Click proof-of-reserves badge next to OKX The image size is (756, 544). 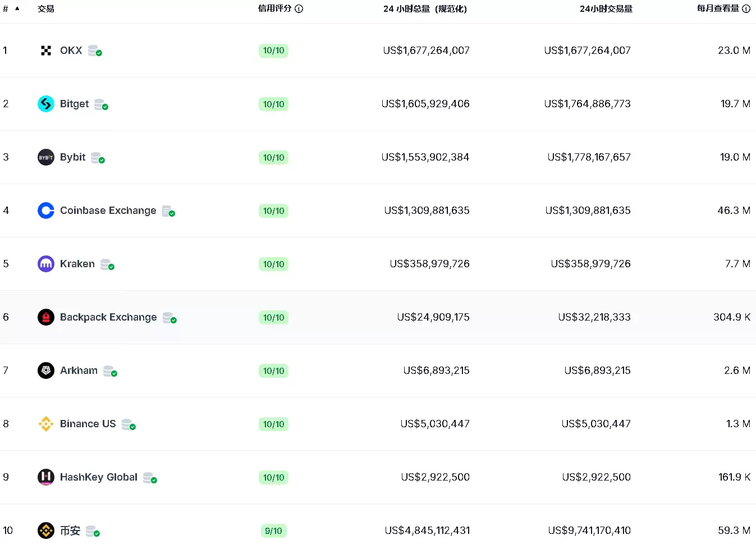(95, 51)
